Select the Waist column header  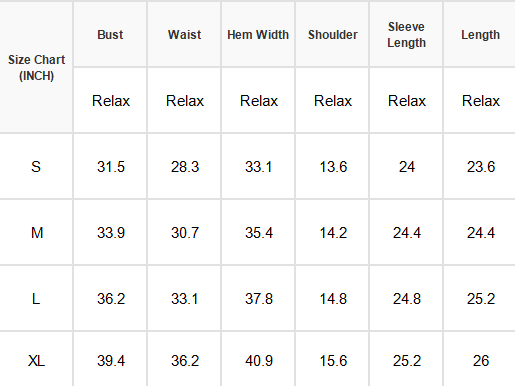click(184, 35)
